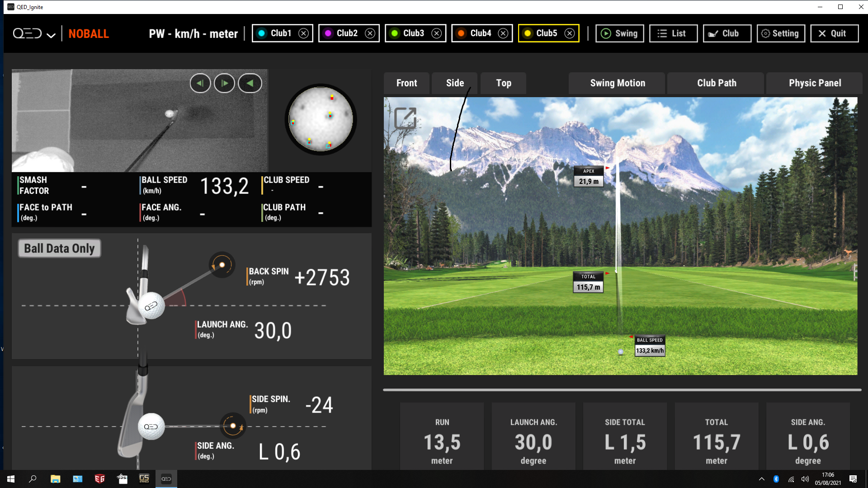This screenshot has height=488, width=868.
Task: Switch to the Side view tab
Action: (455, 83)
